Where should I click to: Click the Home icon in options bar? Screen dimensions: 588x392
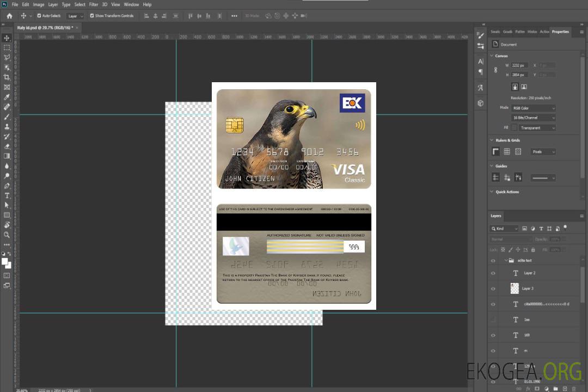point(9,16)
